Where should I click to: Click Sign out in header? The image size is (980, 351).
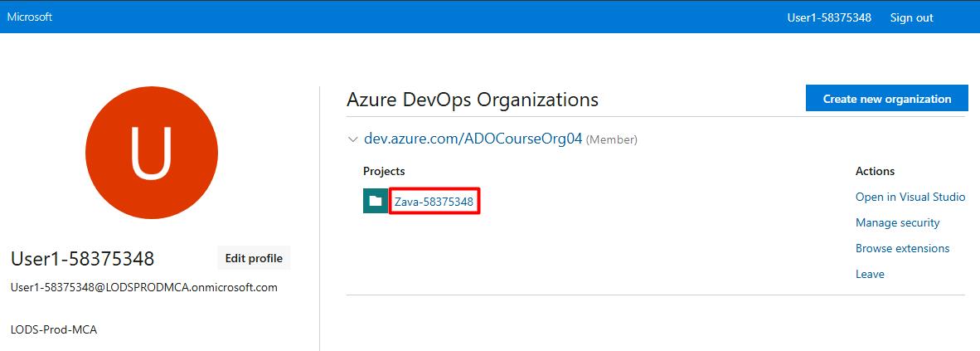point(911,17)
